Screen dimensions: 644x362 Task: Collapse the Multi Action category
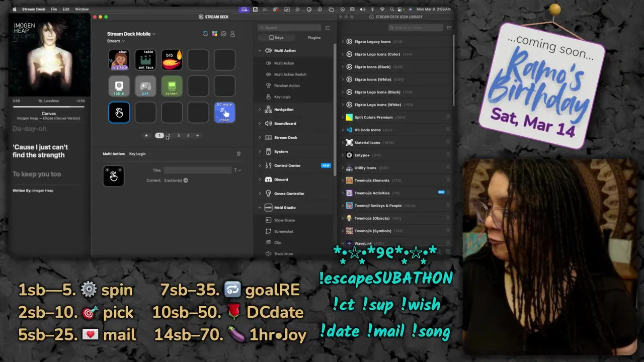[x=260, y=51]
